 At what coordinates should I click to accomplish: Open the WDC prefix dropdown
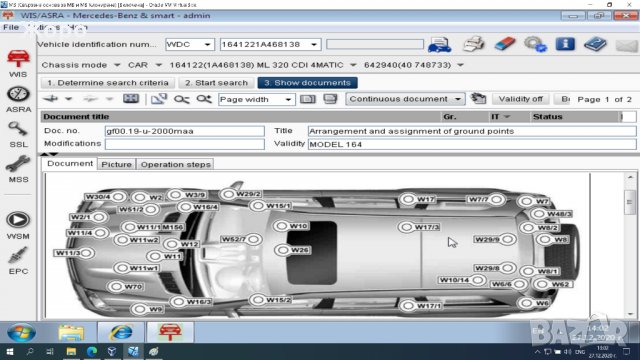[x=207, y=44]
